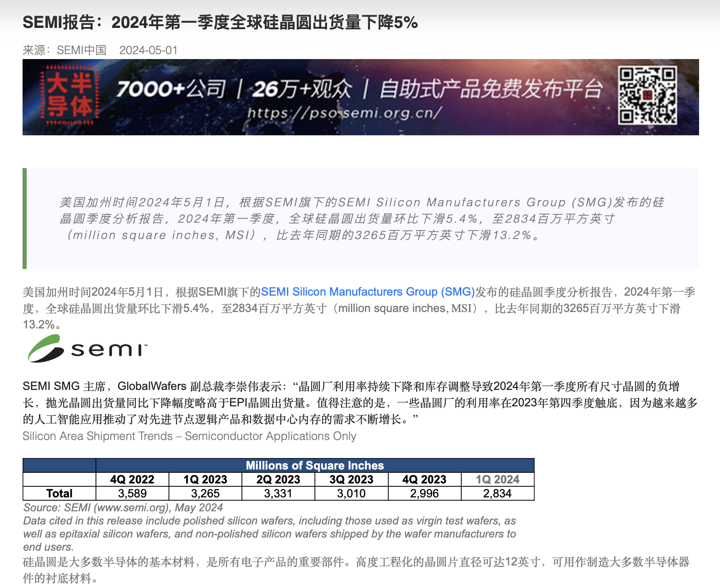Click the table cell value 3,589
Screen dimensions: 720x588
click(132, 493)
